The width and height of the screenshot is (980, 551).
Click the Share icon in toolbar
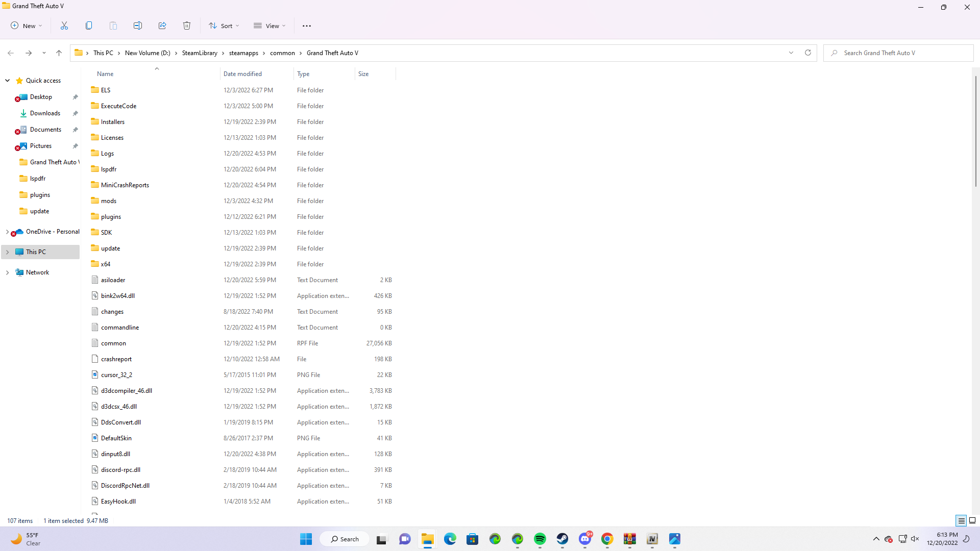(x=162, y=26)
